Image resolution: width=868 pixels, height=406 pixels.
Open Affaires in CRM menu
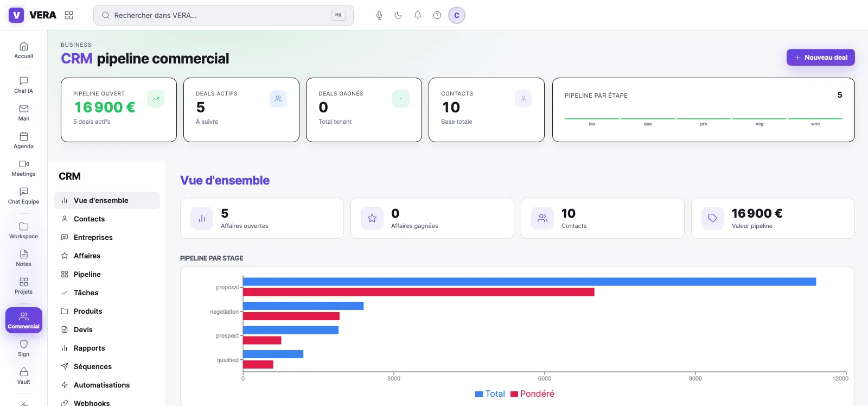pyautogui.click(x=107, y=256)
